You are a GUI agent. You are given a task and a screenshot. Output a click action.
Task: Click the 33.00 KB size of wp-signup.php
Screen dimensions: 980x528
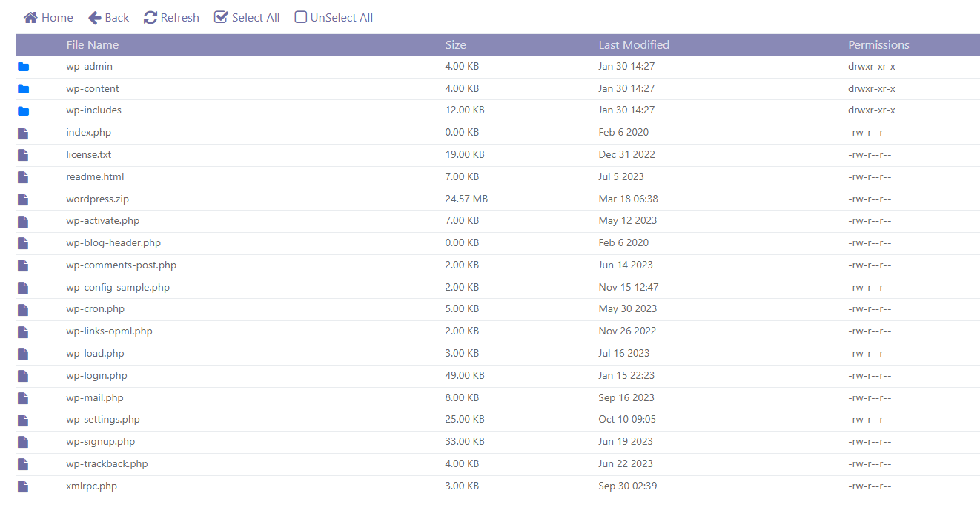click(465, 441)
